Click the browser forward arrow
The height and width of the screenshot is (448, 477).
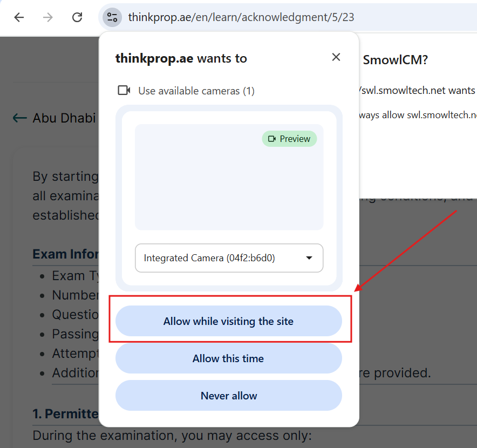coord(48,17)
